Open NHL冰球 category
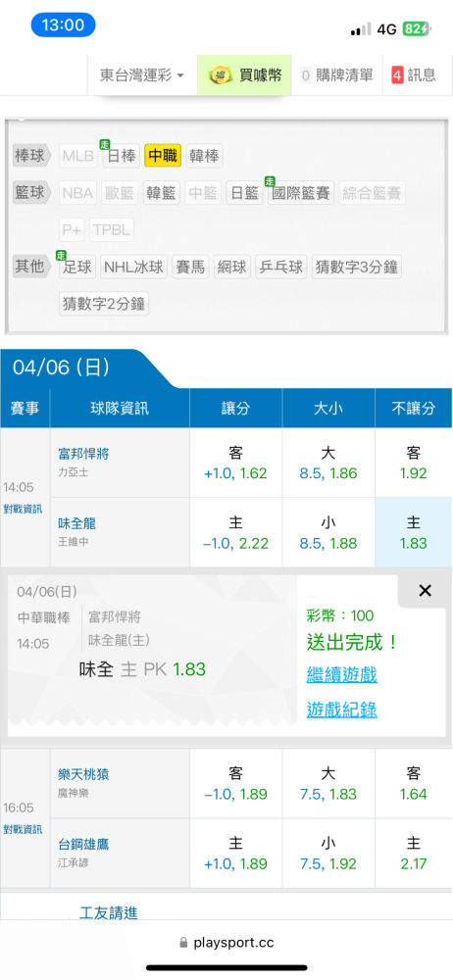The height and width of the screenshot is (980, 453). point(134,268)
